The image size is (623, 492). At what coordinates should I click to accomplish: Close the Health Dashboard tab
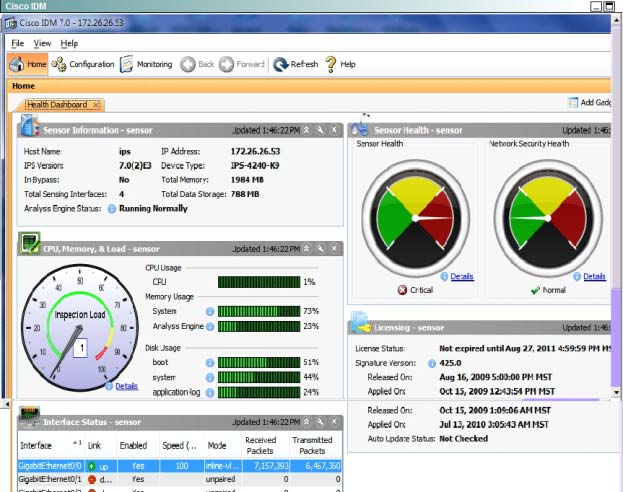point(97,105)
